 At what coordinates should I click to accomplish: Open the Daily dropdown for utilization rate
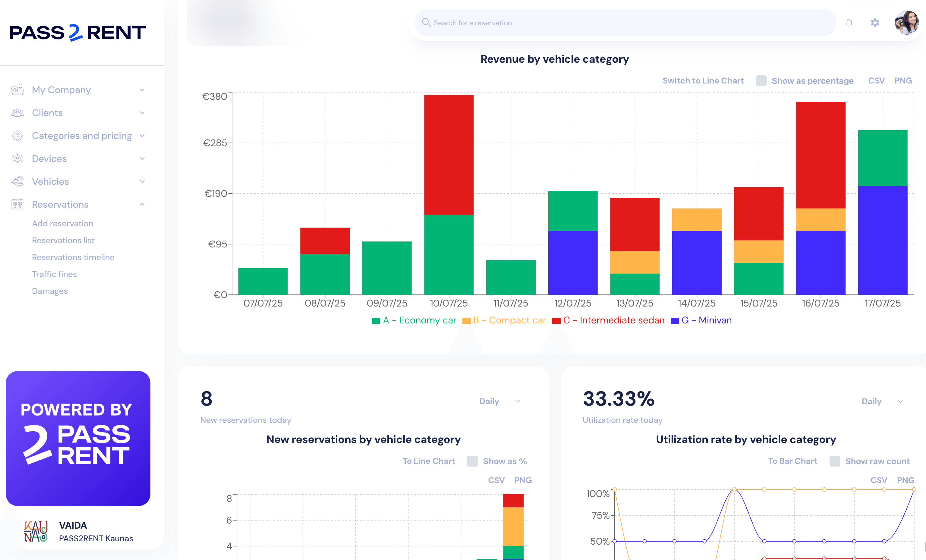pos(882,401)
